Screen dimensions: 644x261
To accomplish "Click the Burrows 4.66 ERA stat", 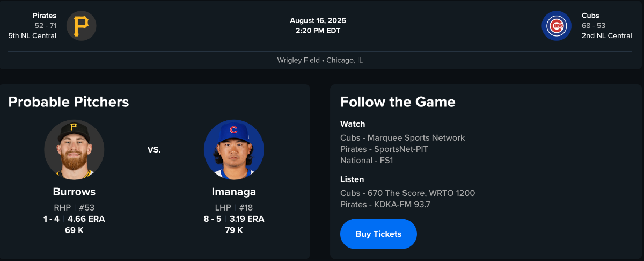I will [x=86, y=219].
